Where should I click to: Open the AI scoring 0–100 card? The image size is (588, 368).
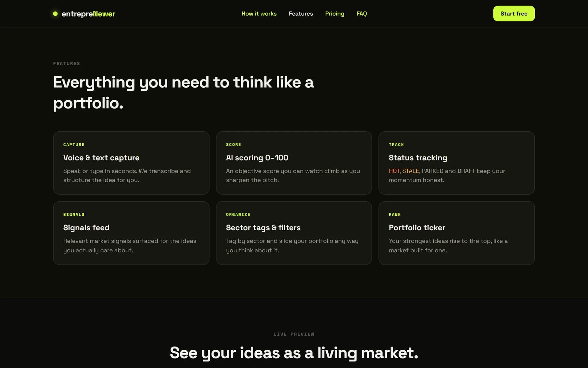pyautogui.click(x=294, y=163)
